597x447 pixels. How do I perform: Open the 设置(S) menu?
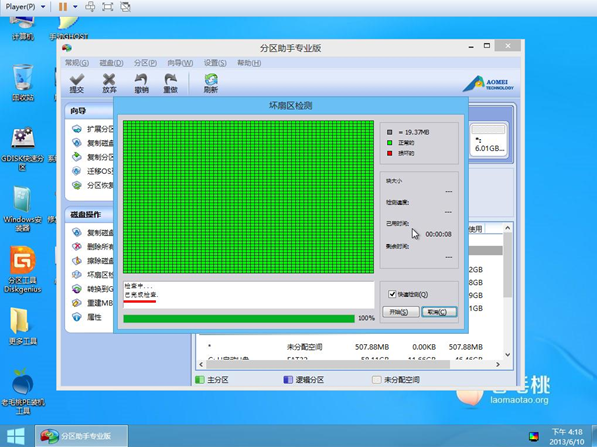[x=215, y=63]
